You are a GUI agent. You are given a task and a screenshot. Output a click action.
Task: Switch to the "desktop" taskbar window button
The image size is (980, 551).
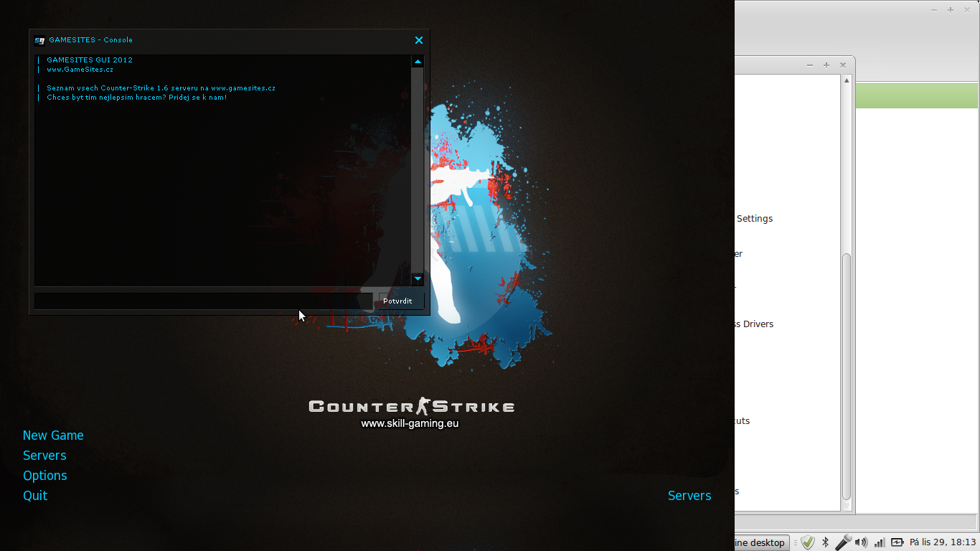coord(762,543)
